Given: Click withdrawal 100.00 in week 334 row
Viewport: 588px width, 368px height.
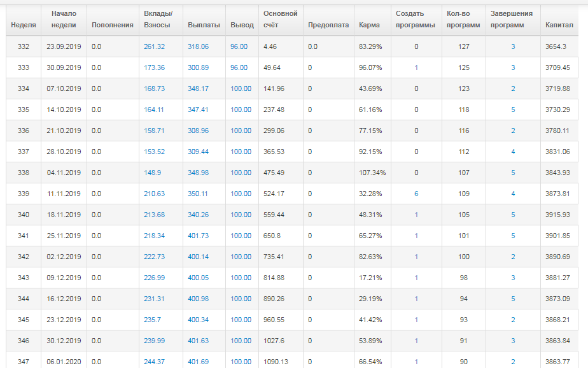Looking at the screenshot, I should [x=241, y=88].
